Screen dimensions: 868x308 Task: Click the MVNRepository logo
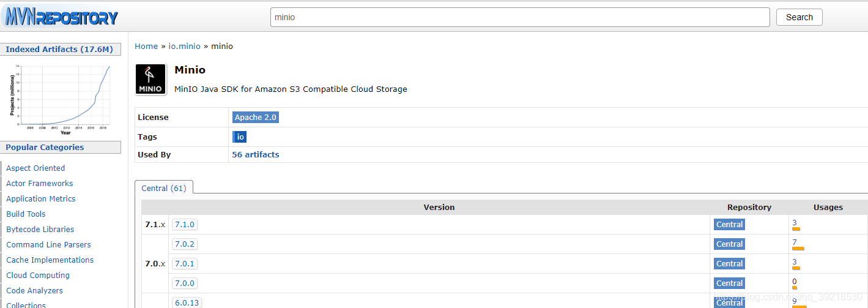pos(61,17)
